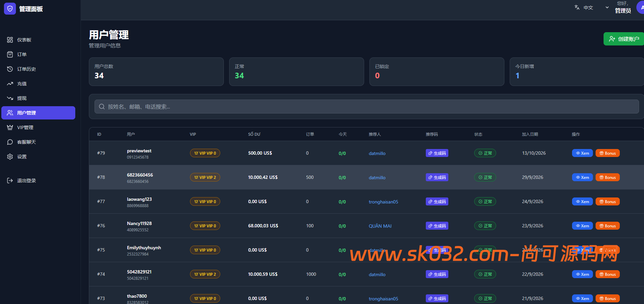Click the SỐ DƯ column header
The image size is (644, 304).
254,134
